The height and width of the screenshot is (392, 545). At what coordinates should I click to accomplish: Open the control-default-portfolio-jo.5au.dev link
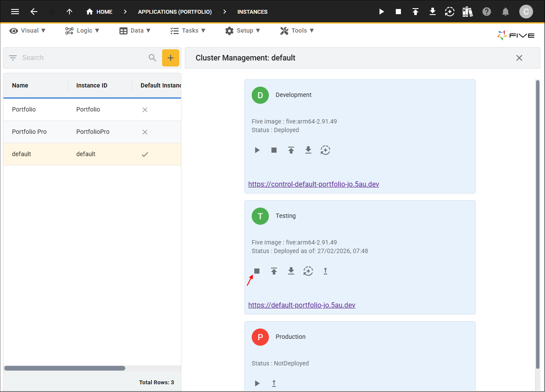pos(313,184)
